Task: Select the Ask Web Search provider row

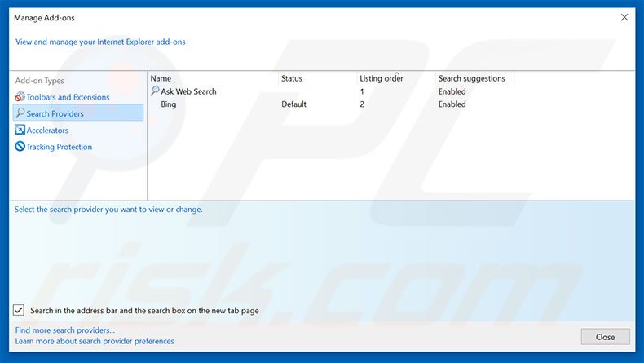Action: click(332, 91)
